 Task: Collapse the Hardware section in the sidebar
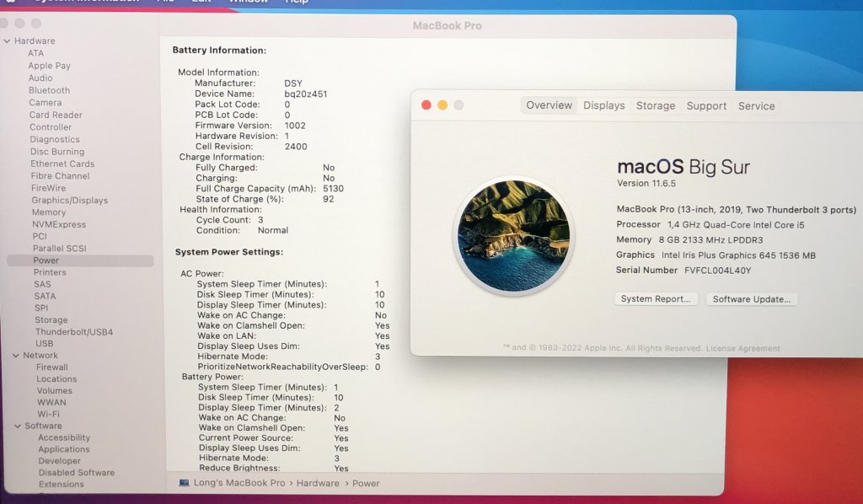pyautogui.click(x=7, y=40)
